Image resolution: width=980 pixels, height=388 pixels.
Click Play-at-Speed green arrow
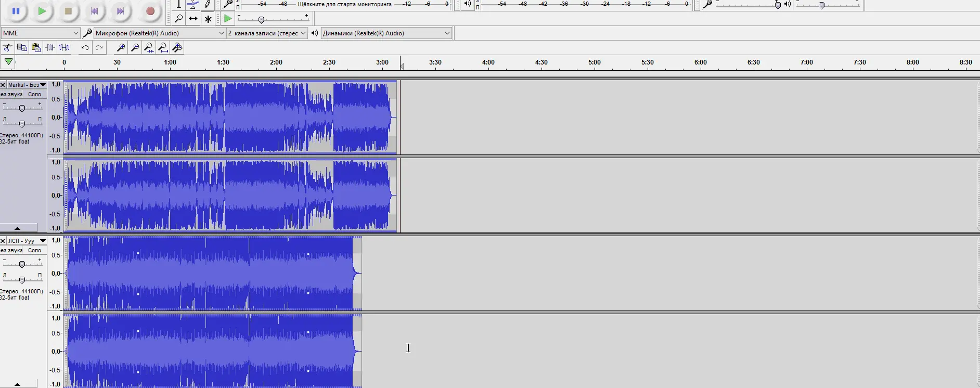[x=228, y=19]
